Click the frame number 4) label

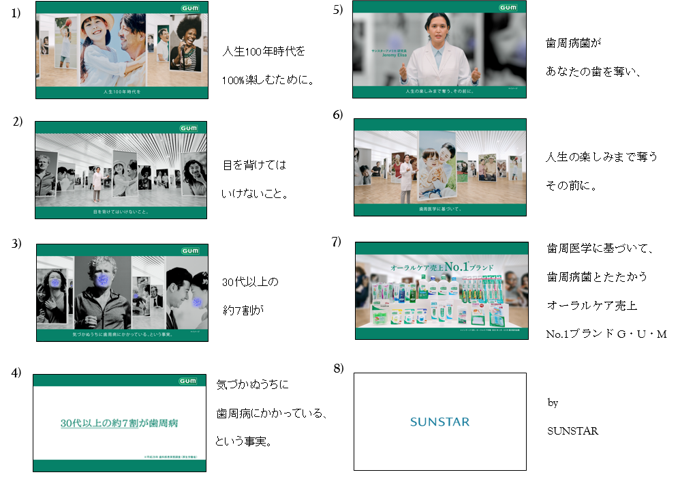pos(16,373)
